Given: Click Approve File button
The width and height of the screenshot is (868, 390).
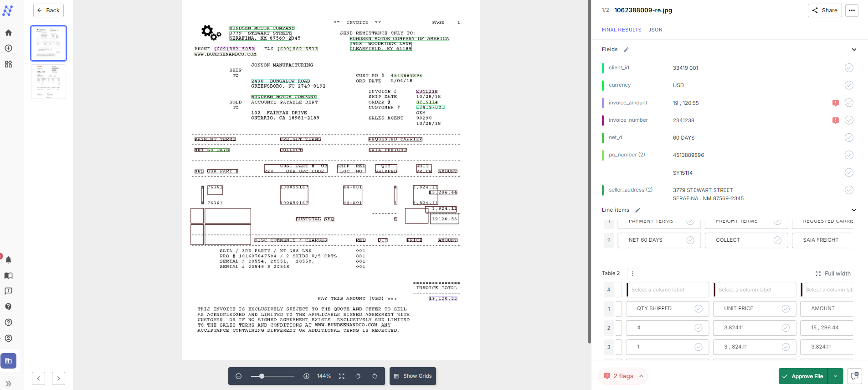Looking at the screenshot, I should (803, 376).
